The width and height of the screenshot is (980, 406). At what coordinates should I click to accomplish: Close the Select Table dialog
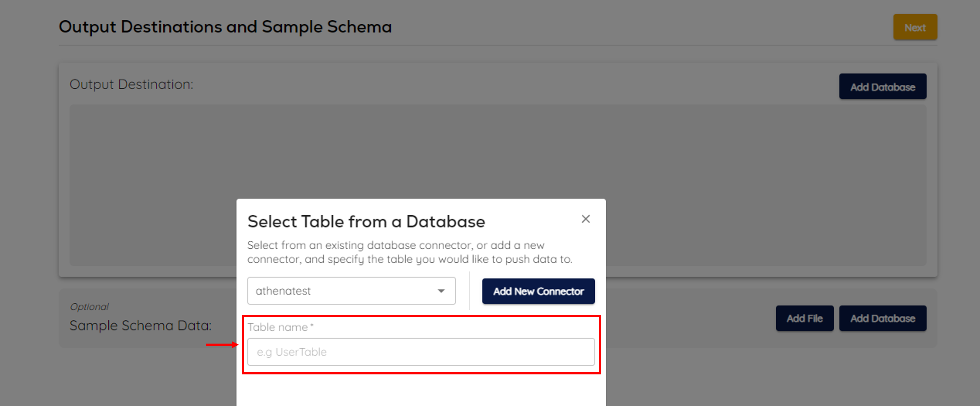[x=585, y=219]
